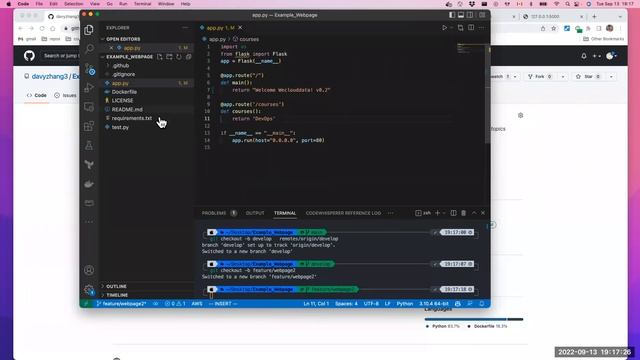Viewport: 640px width, 360px height.
Task: Open README.md in Explorer
Action: point(127,109)
